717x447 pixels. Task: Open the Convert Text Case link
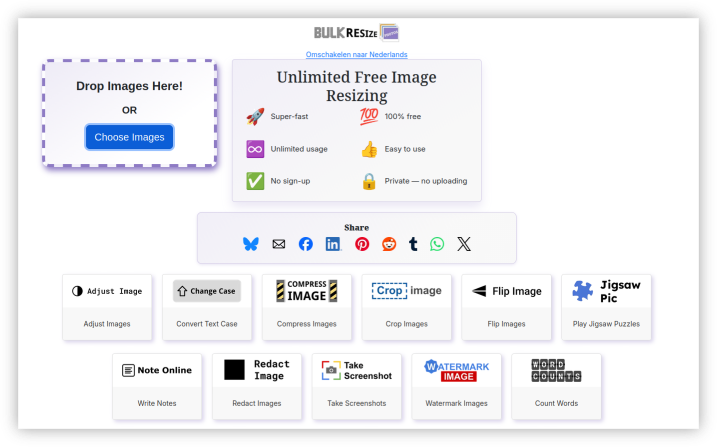click(207, 324)
